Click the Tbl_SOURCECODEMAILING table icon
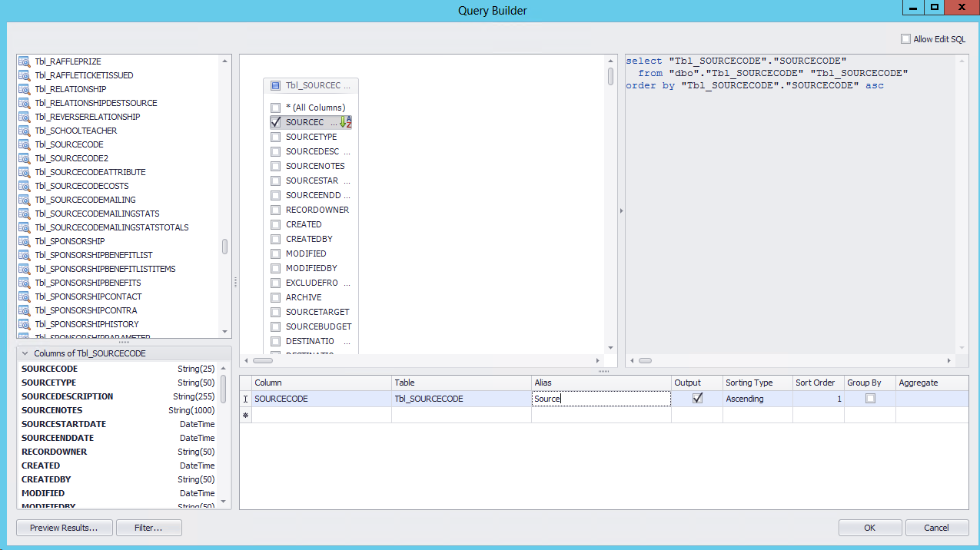Image resolution: width=980 pixels, height=550 pixels. [x=24, y=200]
